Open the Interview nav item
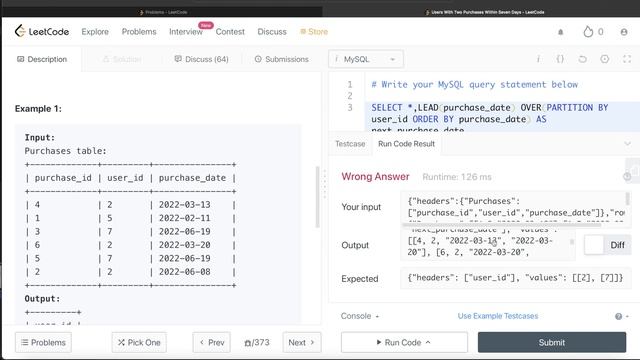Screen dimensions: 640x360 [x=186, y=32]
